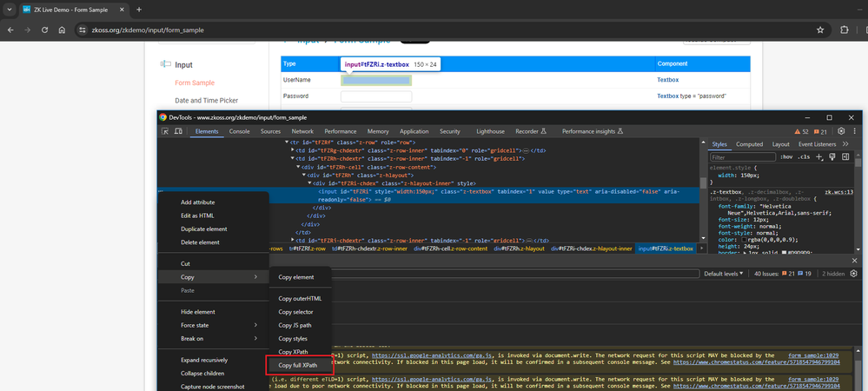Click the inspect element picker icon

pos(165,131)
